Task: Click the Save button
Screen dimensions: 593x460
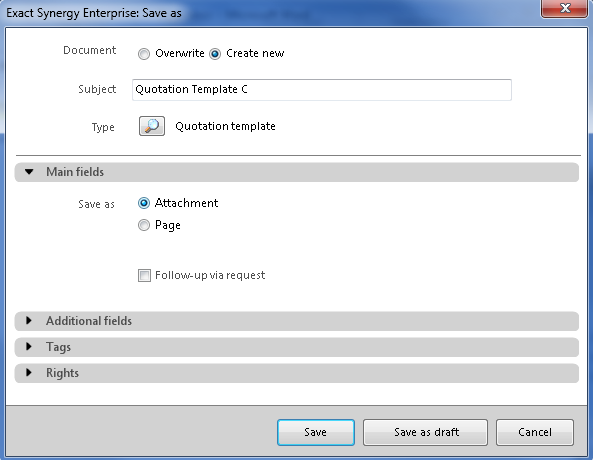Action: [x=316, y=432]
